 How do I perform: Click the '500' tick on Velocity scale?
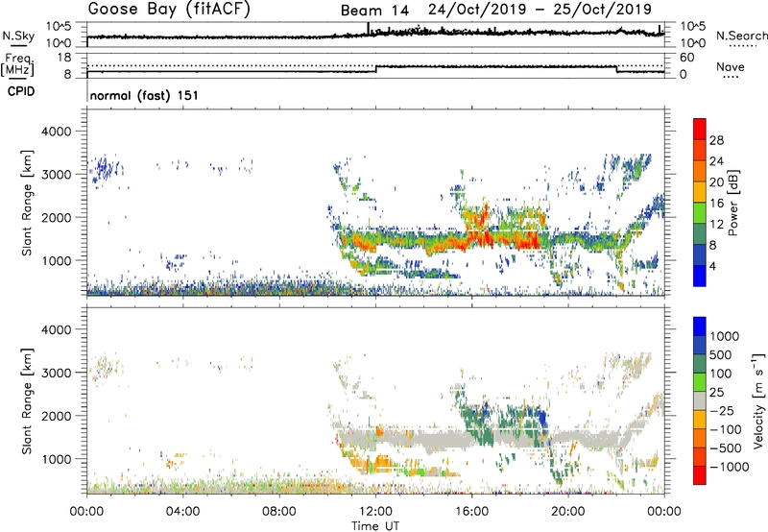[x=719, y=354]
